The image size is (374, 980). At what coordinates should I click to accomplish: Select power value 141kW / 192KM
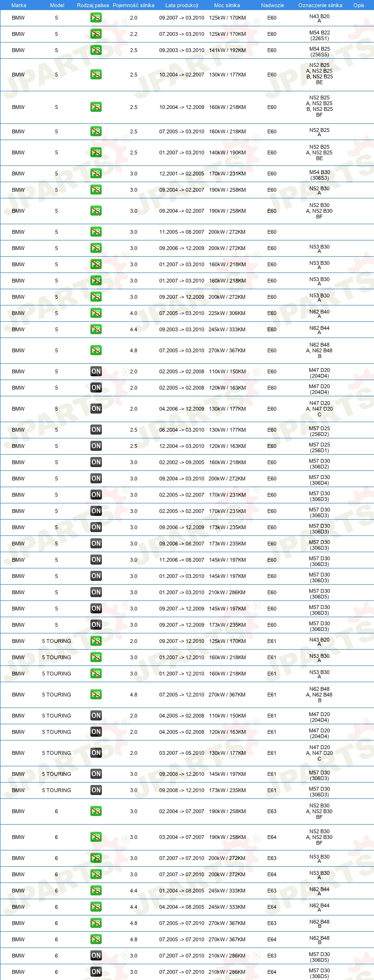(227, 51)
